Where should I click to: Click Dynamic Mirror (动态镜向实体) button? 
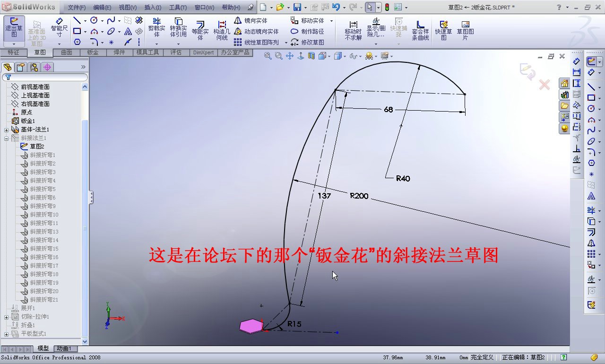257,32
